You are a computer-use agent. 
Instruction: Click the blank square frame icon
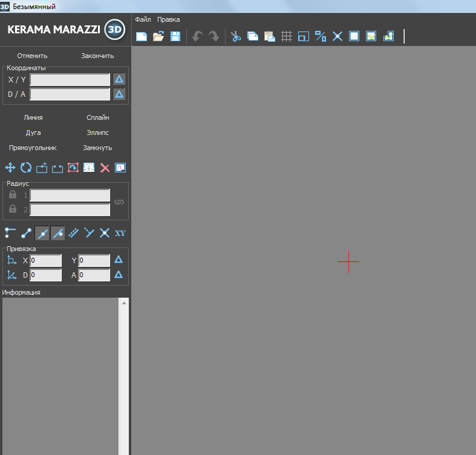(354, 36)
